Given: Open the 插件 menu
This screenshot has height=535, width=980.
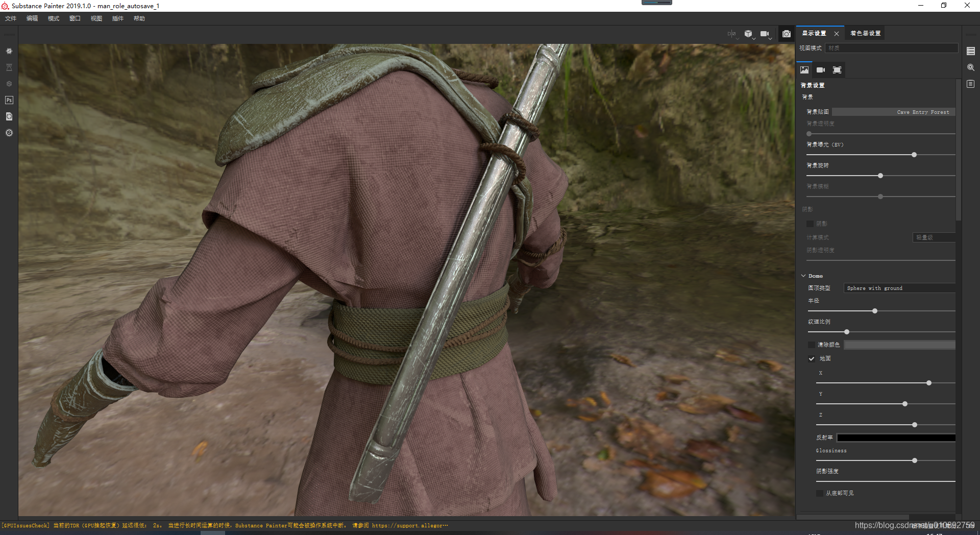Looking at the screenshot, I should (x=118, y=18).
